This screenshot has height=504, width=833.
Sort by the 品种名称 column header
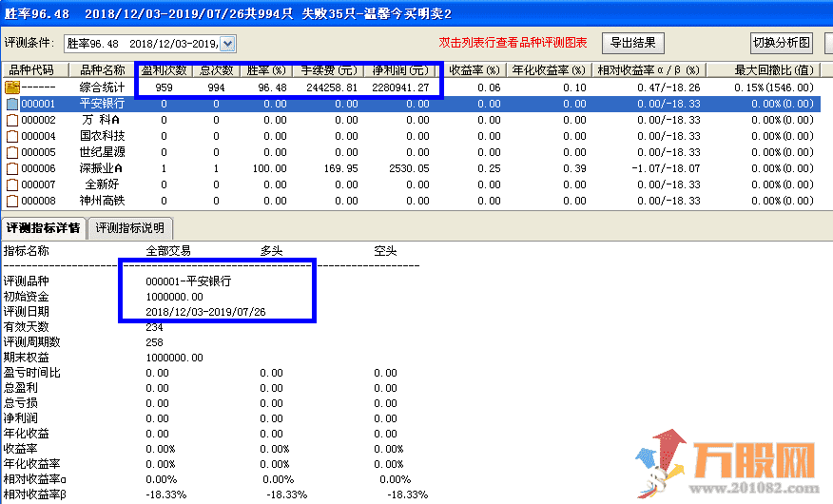pyautogui.click(x=102, y=70)
